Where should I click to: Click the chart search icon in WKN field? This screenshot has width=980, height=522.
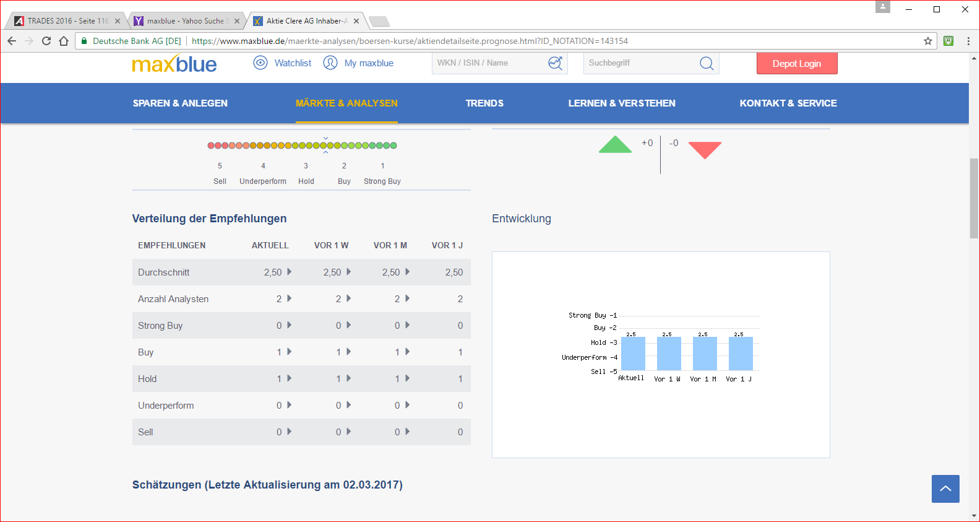tap(555, 63)
